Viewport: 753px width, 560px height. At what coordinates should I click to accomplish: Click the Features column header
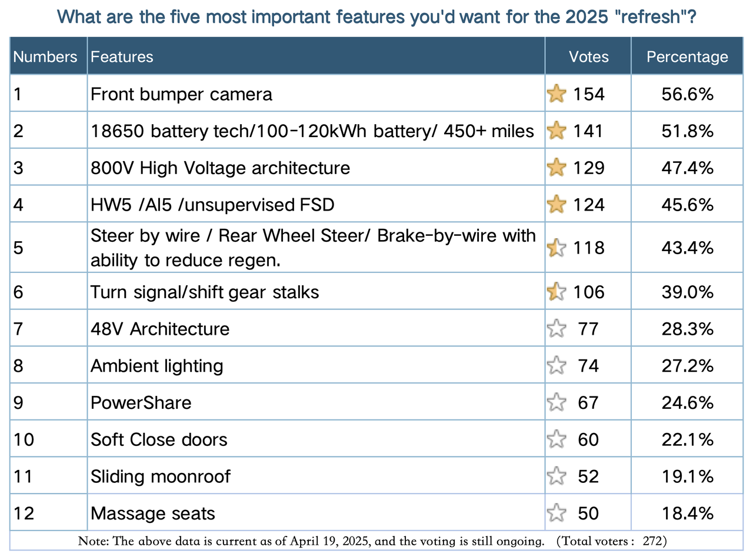[x=122, y=56]
